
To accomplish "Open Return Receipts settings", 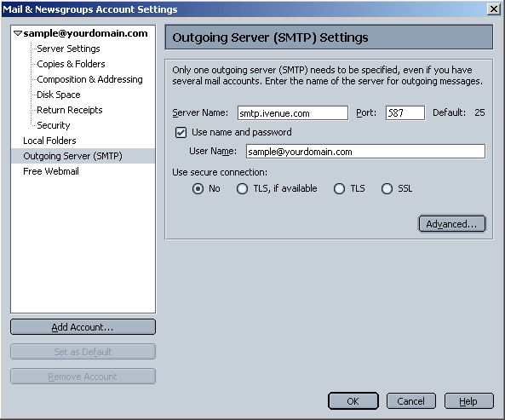I will pos(70,110).
